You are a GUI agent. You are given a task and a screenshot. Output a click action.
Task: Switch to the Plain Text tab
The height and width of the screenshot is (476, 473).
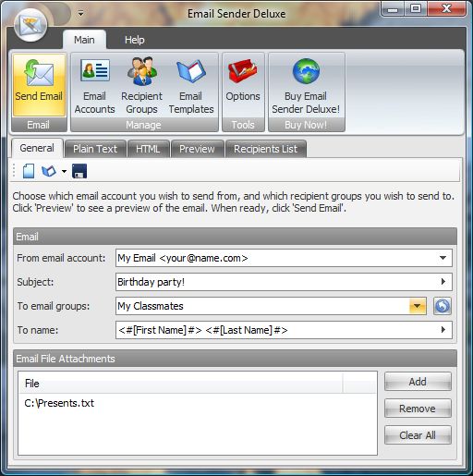pos(95,149)
